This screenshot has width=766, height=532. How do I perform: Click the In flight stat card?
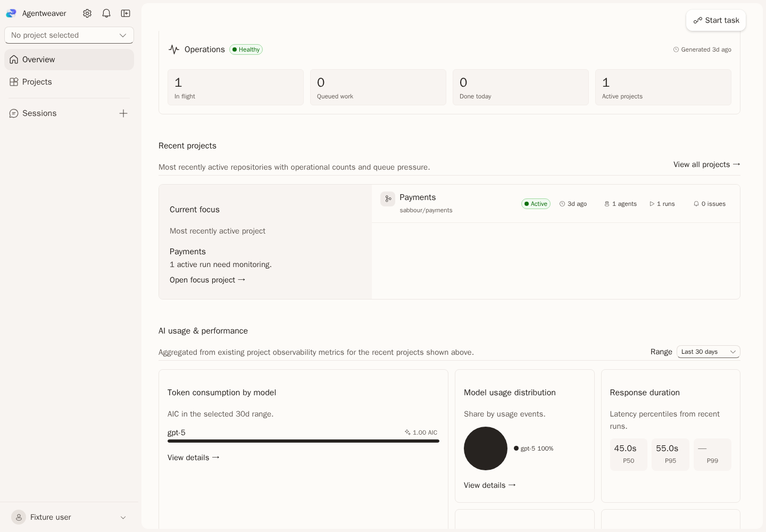236,87
